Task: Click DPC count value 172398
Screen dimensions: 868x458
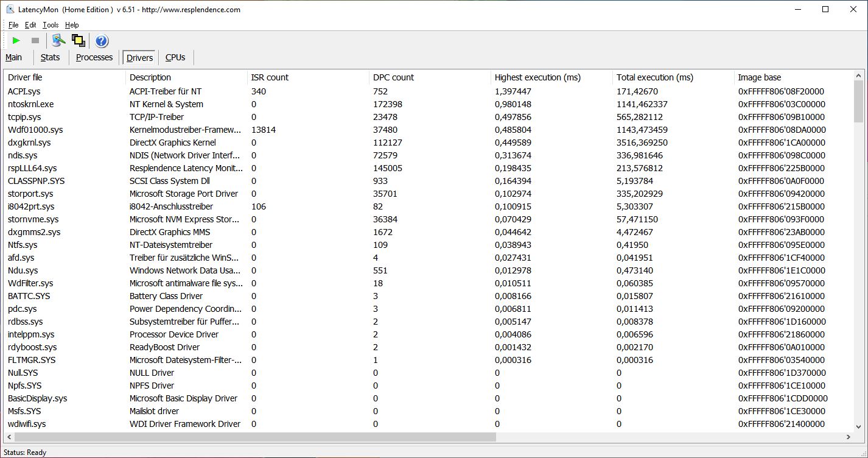Action: click(387, 104)
